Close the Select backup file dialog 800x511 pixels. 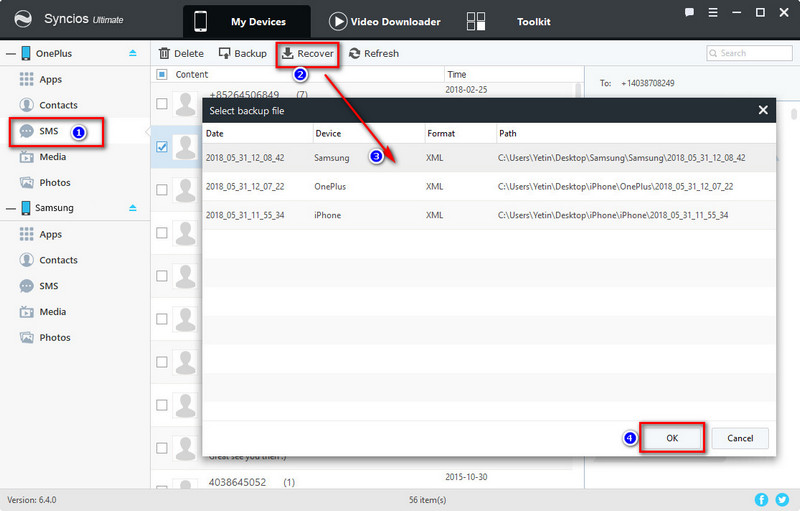(x=763, y=110)
